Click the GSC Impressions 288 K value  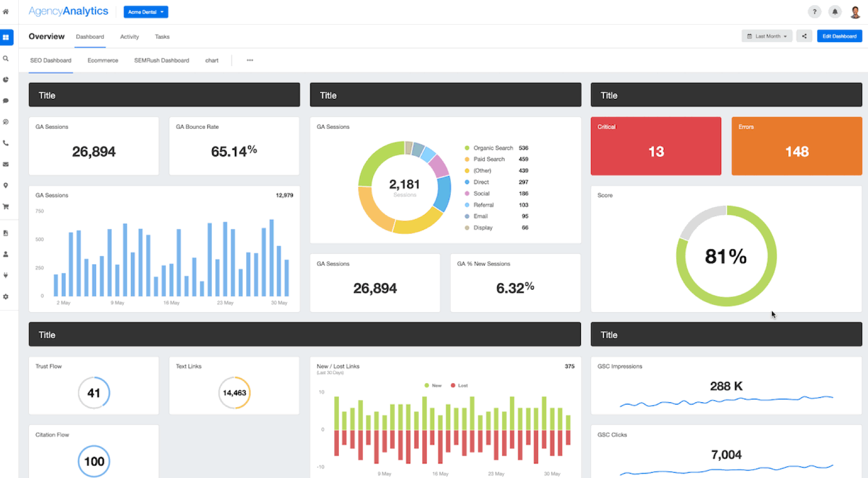726,386
